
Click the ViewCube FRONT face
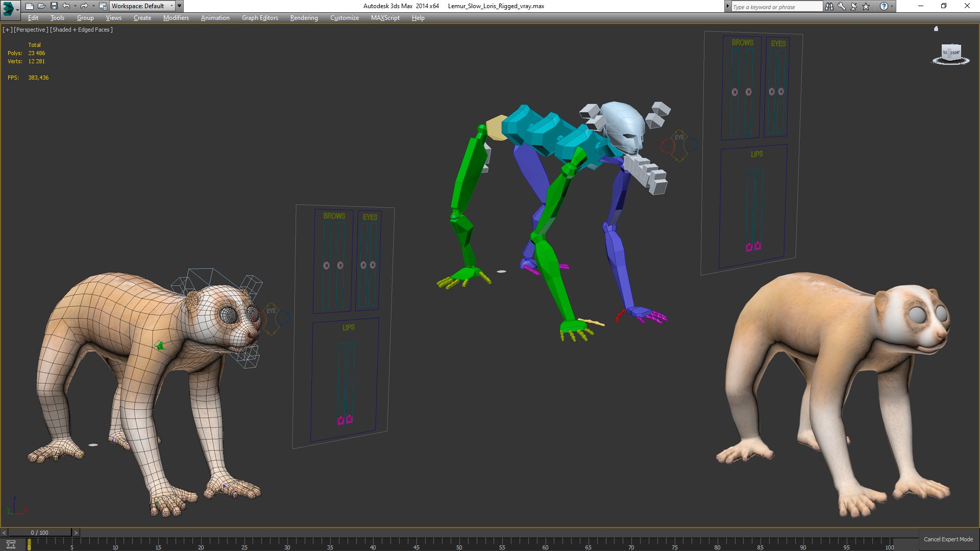tap(954, 53)
